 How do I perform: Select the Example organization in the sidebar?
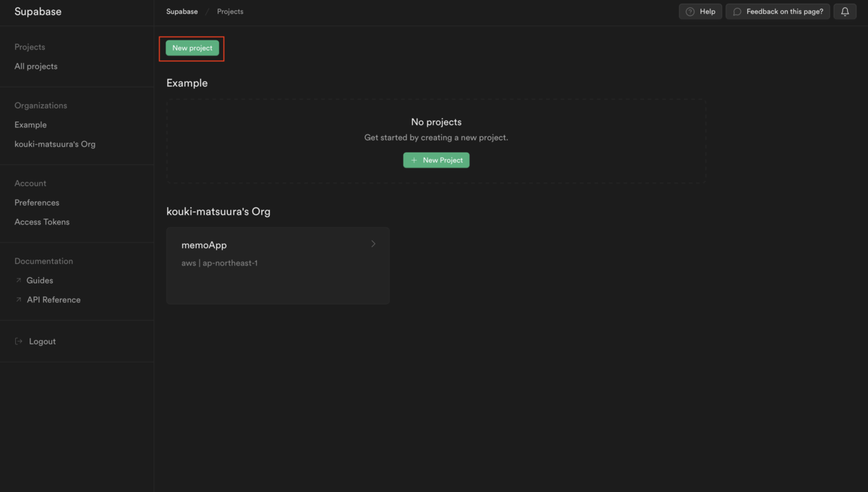pyautogui.click(x=30, y=124)
